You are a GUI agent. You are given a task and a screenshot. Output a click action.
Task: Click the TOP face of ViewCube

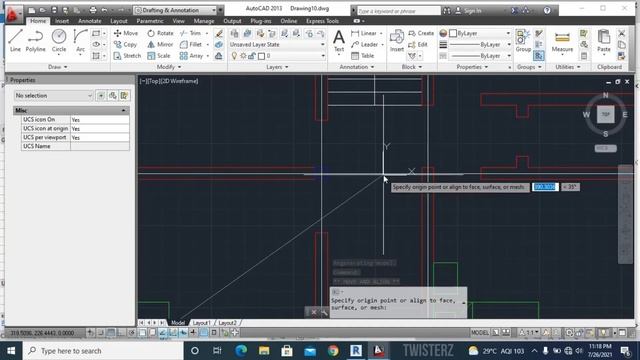605,115
